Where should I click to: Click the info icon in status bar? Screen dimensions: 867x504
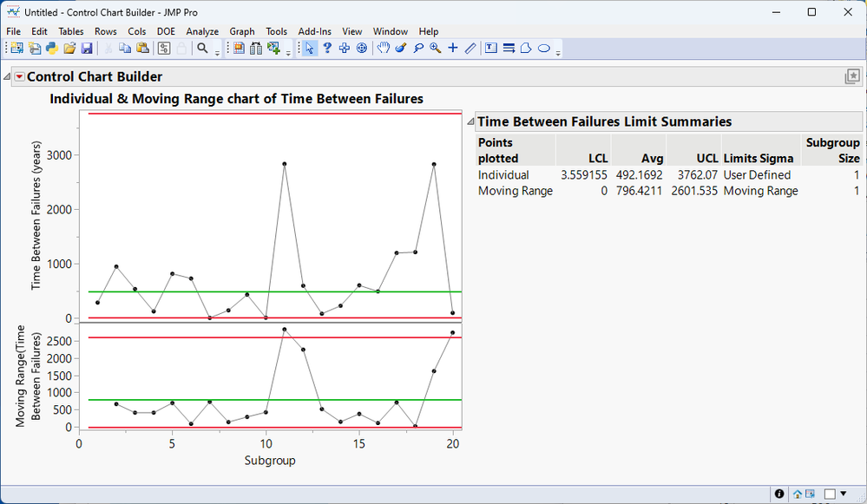(779, 494)
